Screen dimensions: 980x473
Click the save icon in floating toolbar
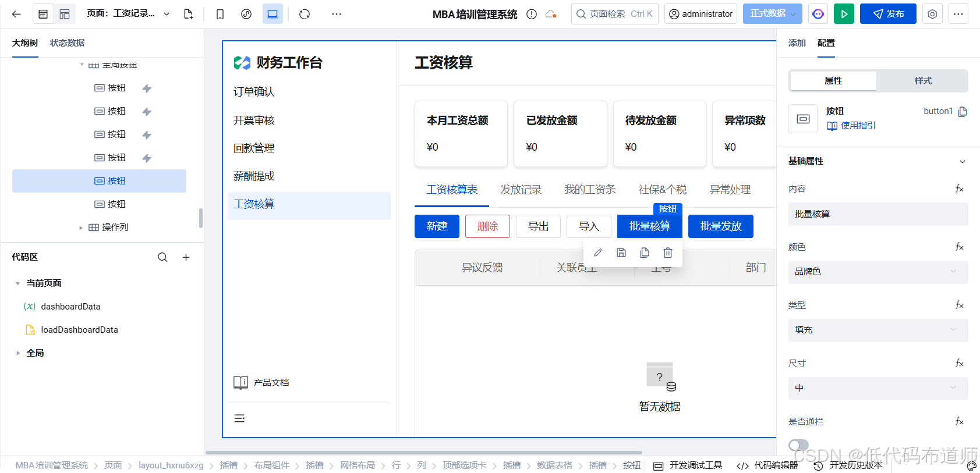621,252
